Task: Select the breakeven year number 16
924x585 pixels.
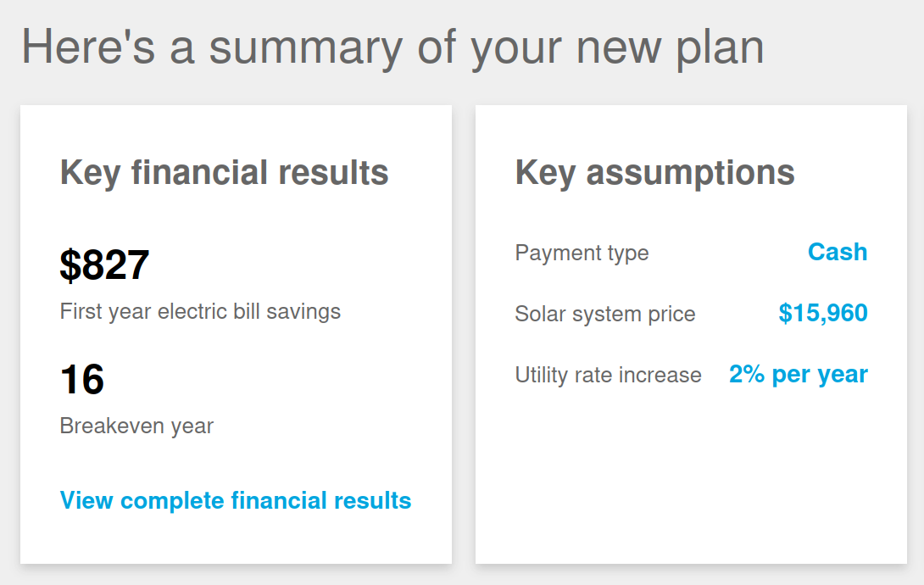Action: 82,380
